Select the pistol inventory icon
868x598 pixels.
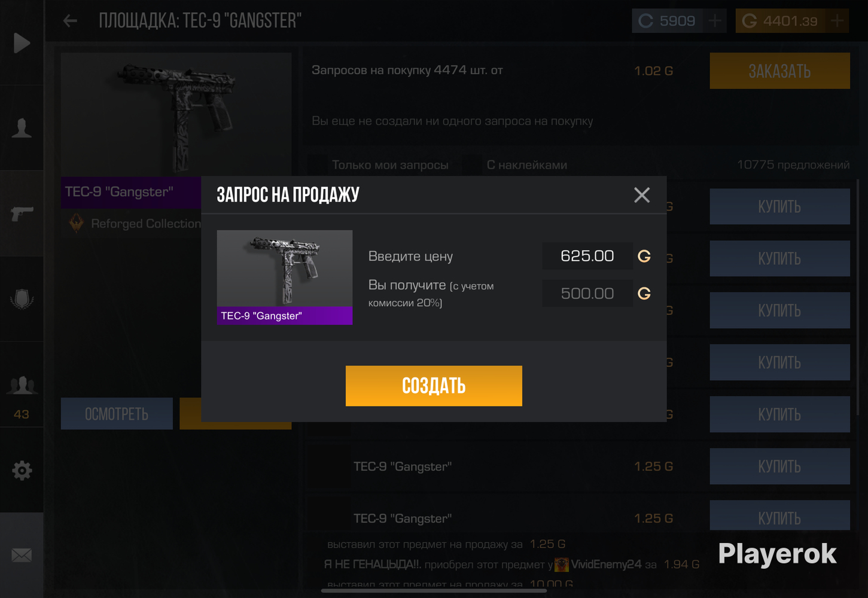[22, 213]
